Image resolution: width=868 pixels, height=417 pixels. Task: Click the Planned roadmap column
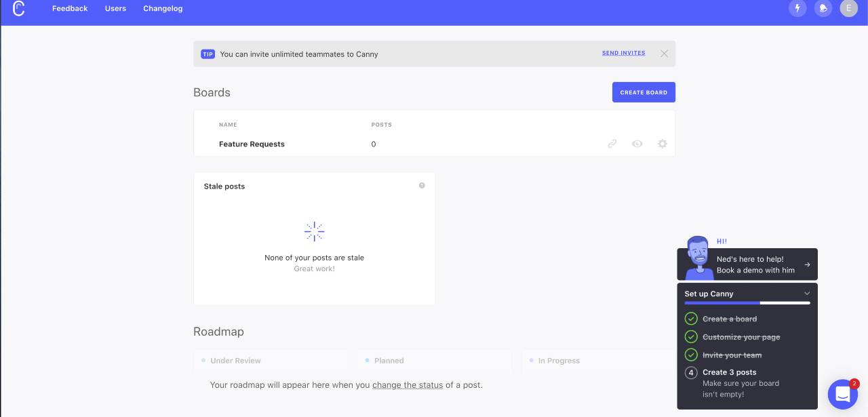434,361
